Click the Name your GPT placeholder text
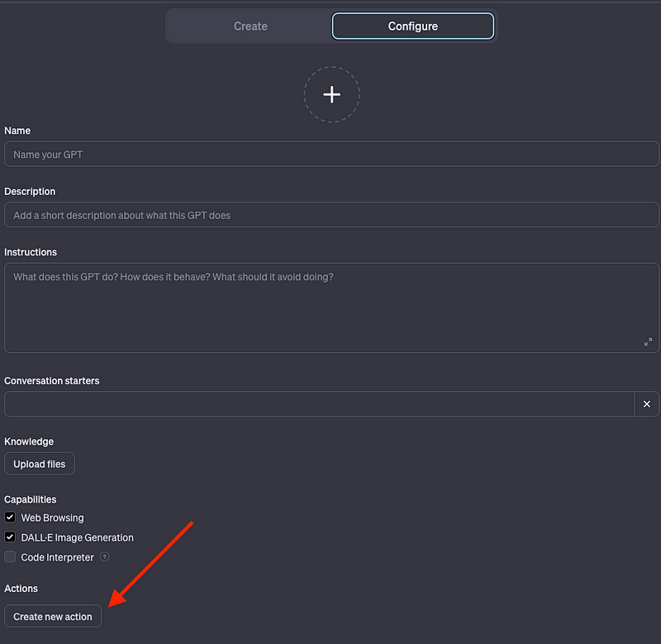Screen dimensions: 661x644 coord(50,154)
